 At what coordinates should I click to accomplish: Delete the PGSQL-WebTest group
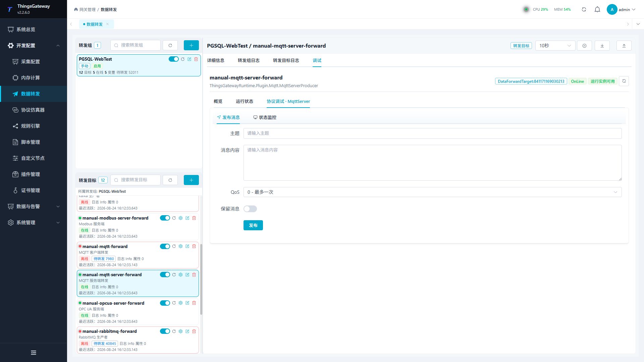(x=196, y=59)
